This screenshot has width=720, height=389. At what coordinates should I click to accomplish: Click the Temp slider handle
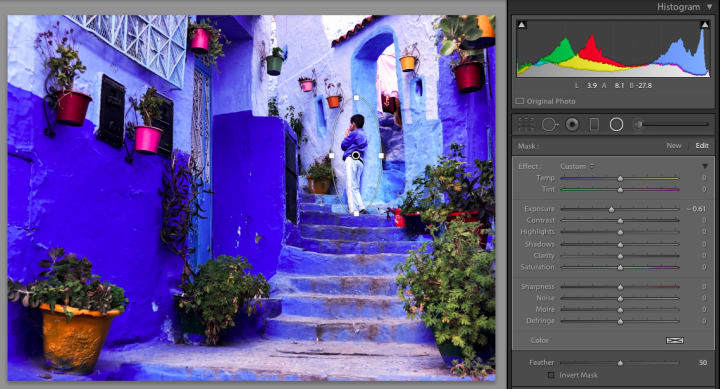coord(620,178)
